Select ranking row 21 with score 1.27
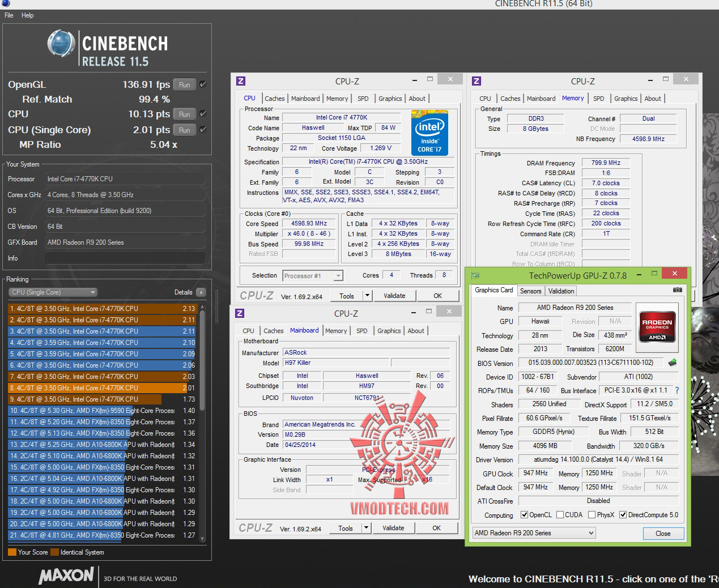Viewport: 719px width, 588px height. pos(102,535)
